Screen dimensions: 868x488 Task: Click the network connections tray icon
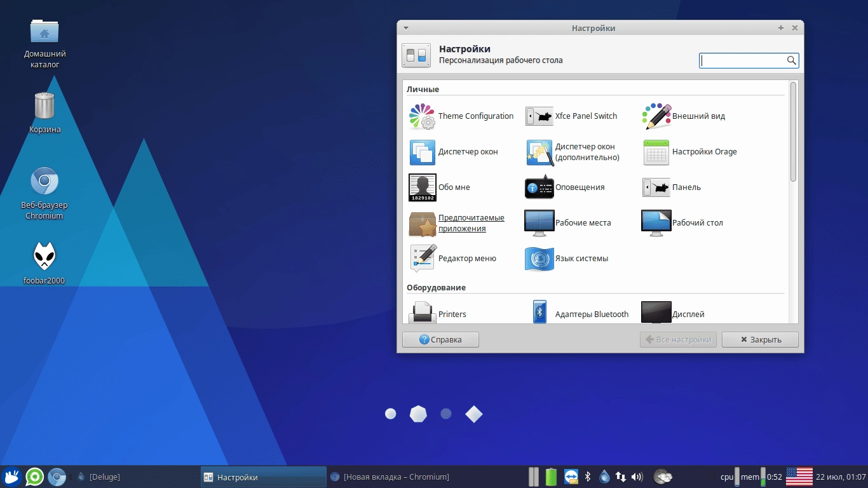click(x=621, y=477)
